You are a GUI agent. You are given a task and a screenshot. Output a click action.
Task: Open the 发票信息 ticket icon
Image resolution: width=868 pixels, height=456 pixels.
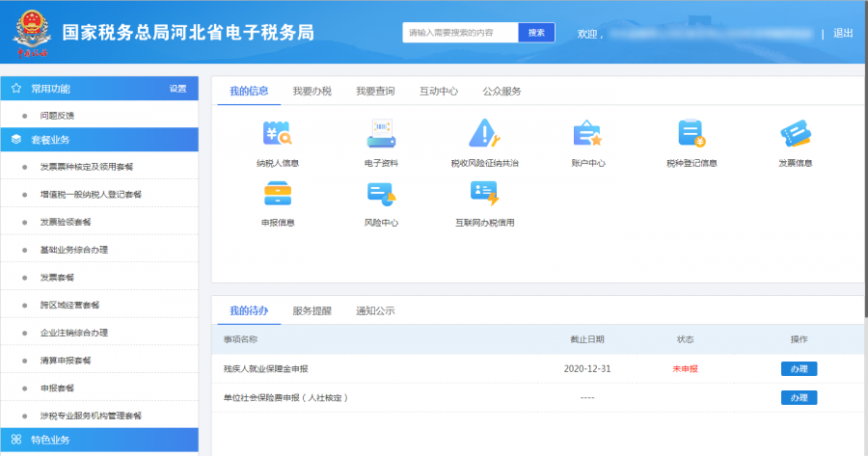click(795, 134)
